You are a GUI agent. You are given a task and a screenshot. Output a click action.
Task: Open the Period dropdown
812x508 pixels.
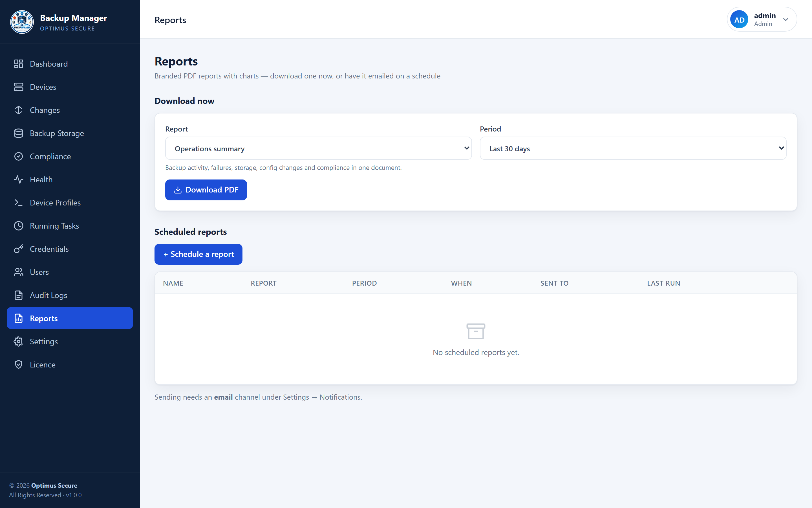(633, 148)
